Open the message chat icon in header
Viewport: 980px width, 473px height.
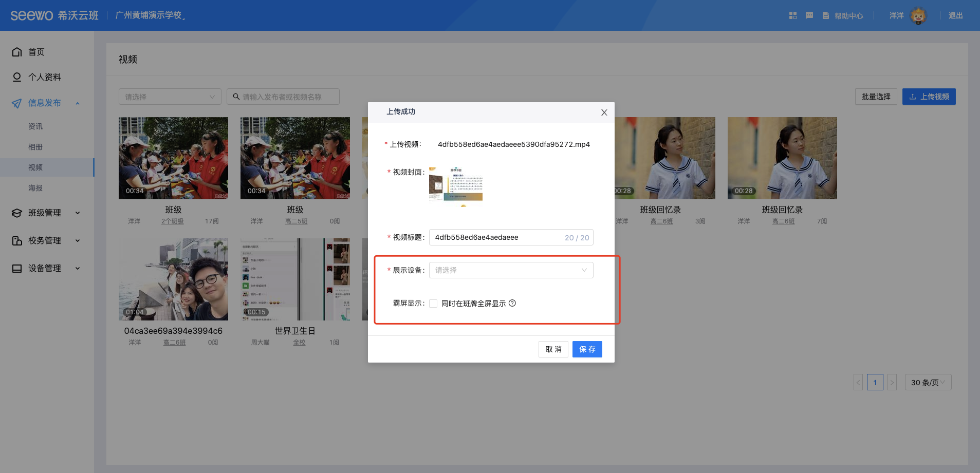[809, 15]
